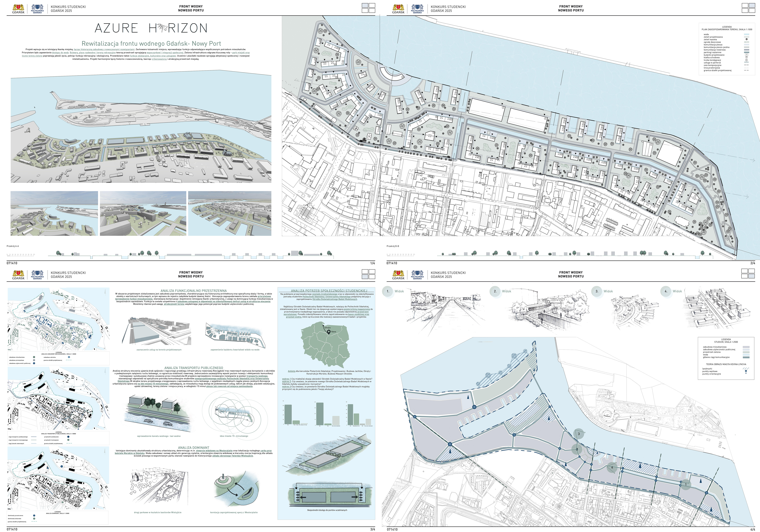760x532 pixels.
Task: Click the 'ANALIZA DOMINANT' heading
Action: point(194,448)
